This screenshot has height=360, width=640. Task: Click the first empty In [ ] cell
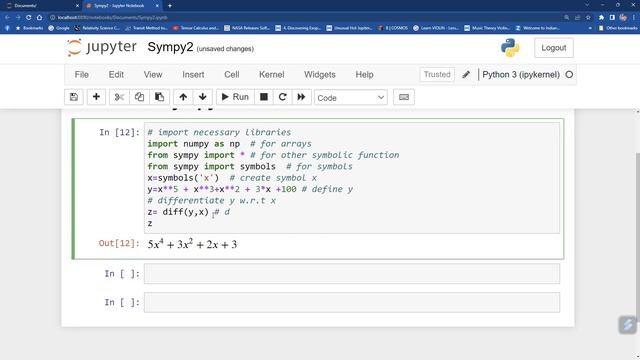[x=352, y=273]
